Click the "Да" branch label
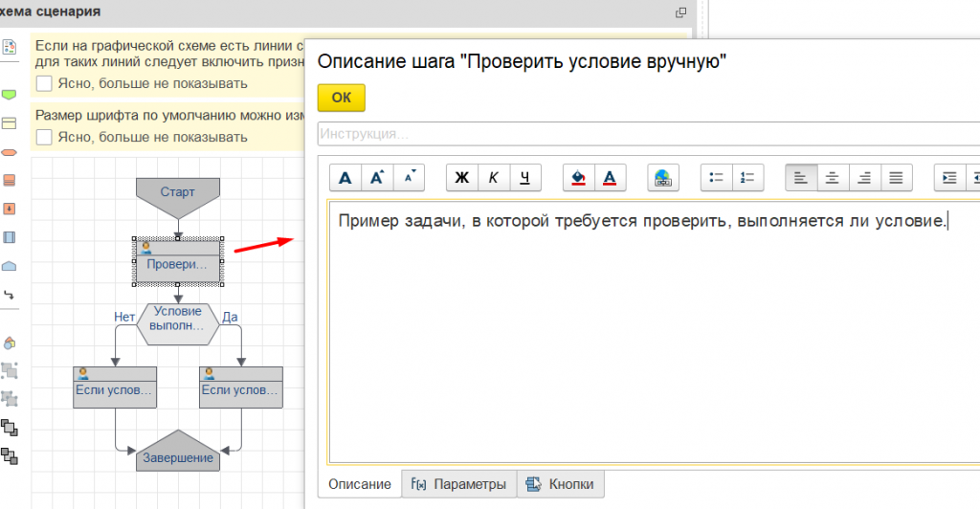The height and width of the screenshot is (509, 980). pyautogui.click(x=230, y=317)
